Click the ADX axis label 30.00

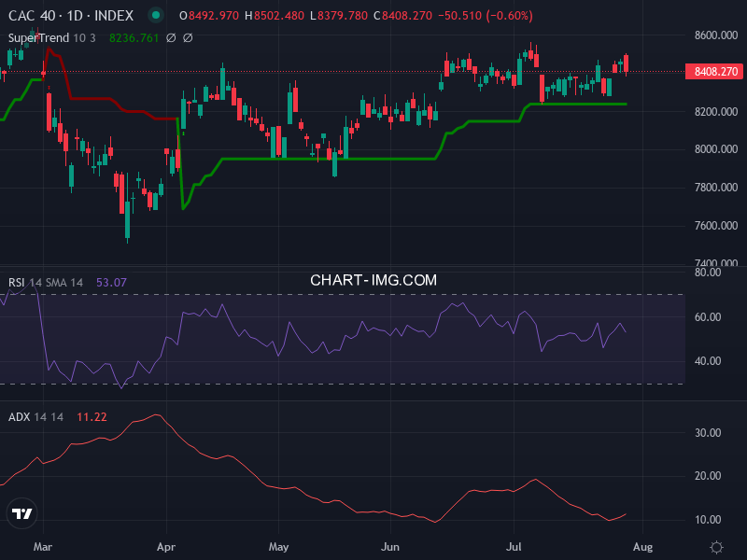pyautogui.click(x=708, y=433)
